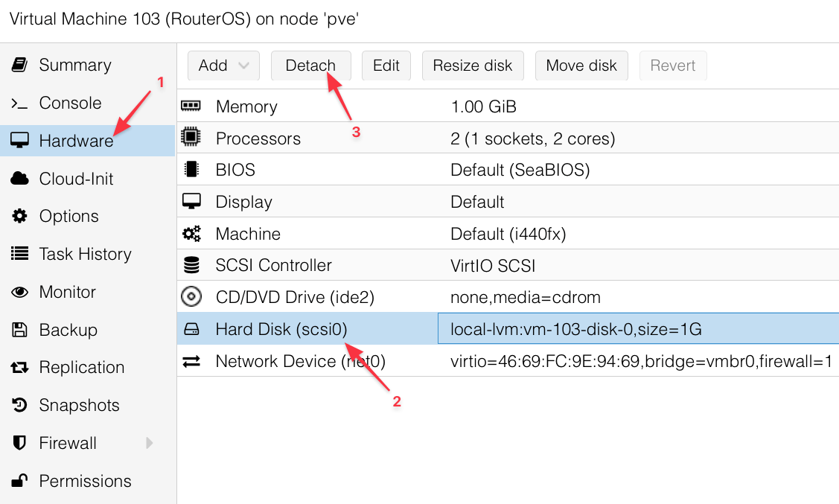Select the Memory hardware row
839x504 pixels.
click(508, 106)
